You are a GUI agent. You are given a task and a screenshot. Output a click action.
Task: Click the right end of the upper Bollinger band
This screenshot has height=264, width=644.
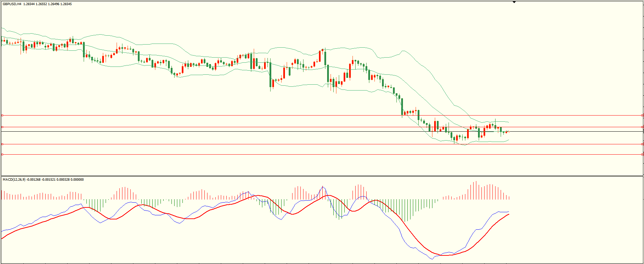click(509, 122)
